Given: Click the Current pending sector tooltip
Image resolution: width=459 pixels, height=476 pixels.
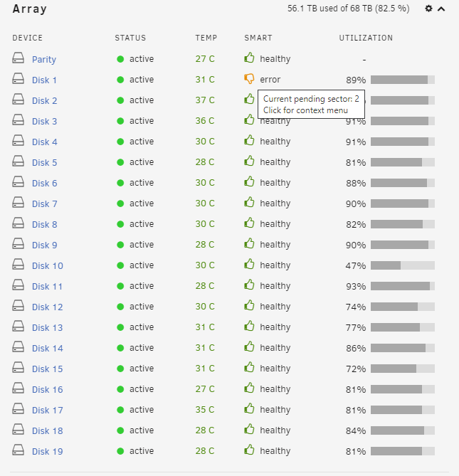Looking at the screenshot, I should tap(311, 104).
